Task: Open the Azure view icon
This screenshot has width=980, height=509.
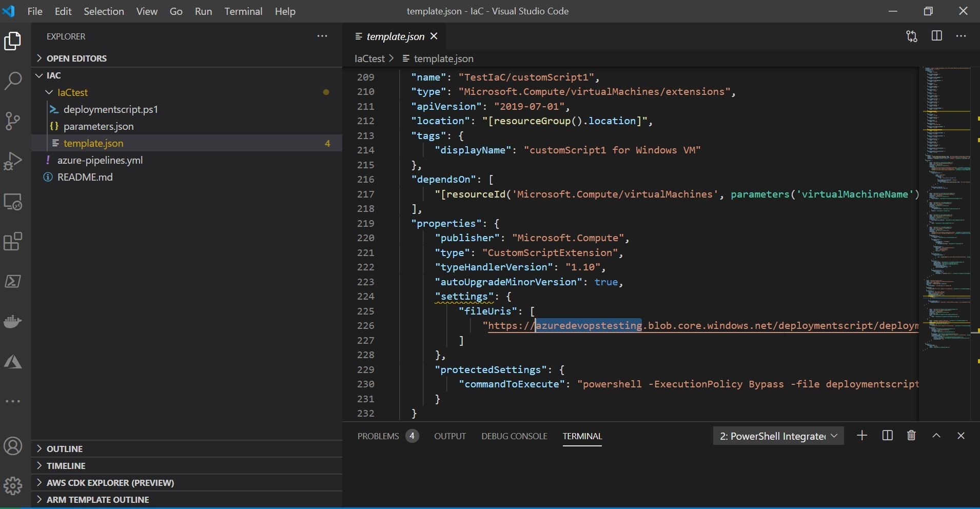Action: pyautogui.click(x=13, y=362)
